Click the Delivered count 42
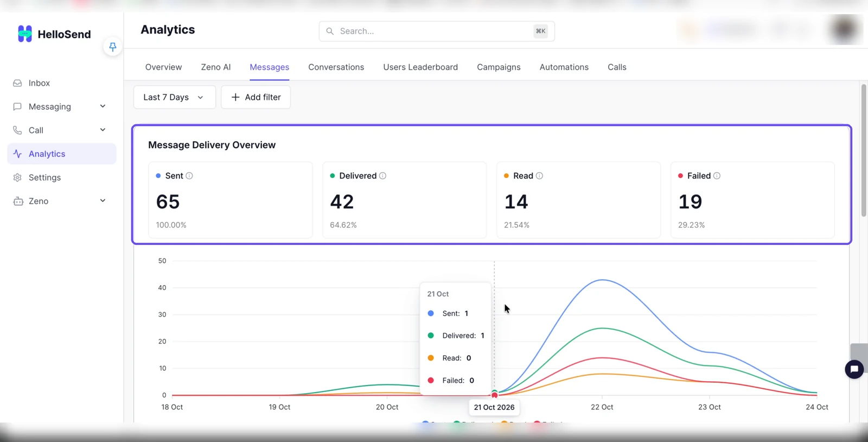This screenshot has height=442, width=868. (342, 202)
